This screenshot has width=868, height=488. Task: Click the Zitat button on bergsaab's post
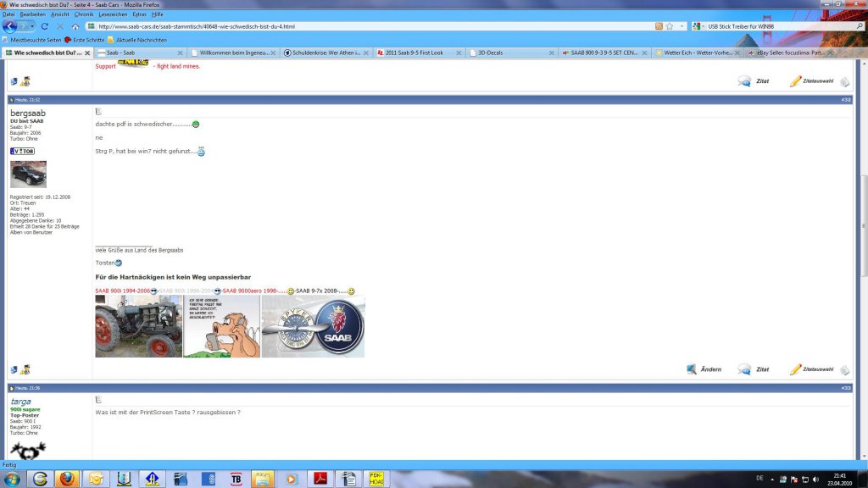click(x=754, y=369)
